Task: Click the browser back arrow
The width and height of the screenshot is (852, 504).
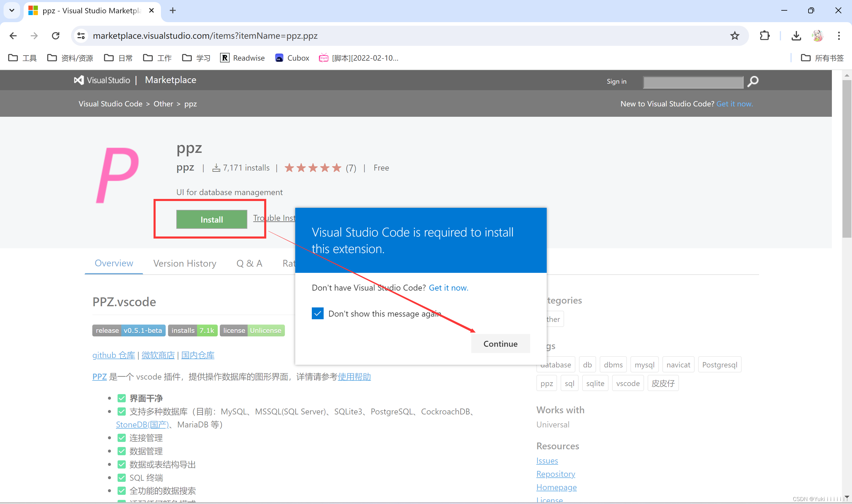Action: click(x=13, y=36)
